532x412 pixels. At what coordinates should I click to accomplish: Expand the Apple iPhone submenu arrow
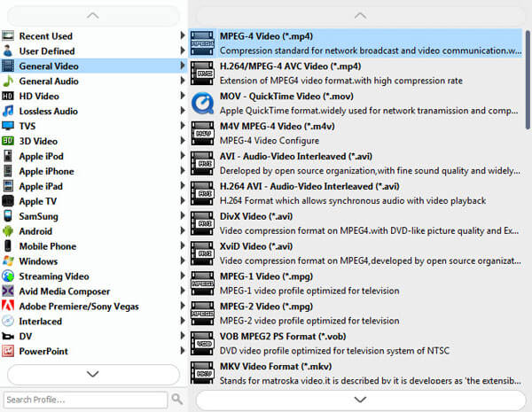pyautogui.click(x=182, y=171)
